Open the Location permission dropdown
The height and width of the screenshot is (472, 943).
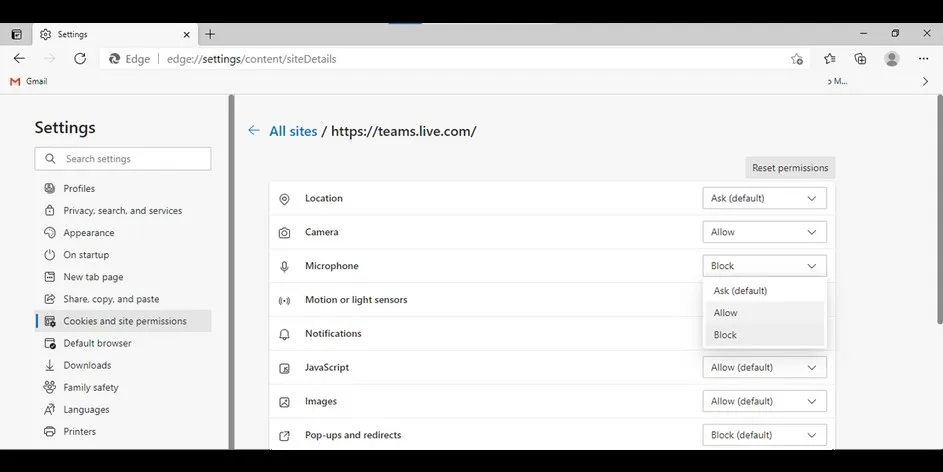(764, 198)
